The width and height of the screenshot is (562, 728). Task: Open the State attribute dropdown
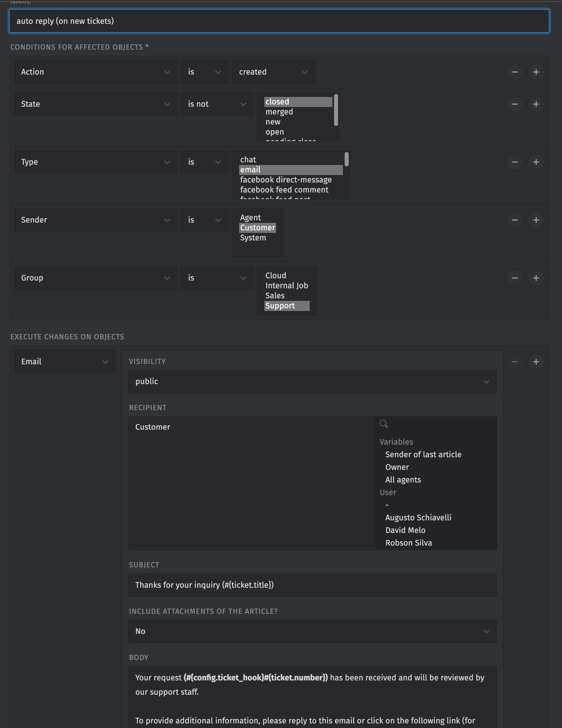click(x=95, y=104)
